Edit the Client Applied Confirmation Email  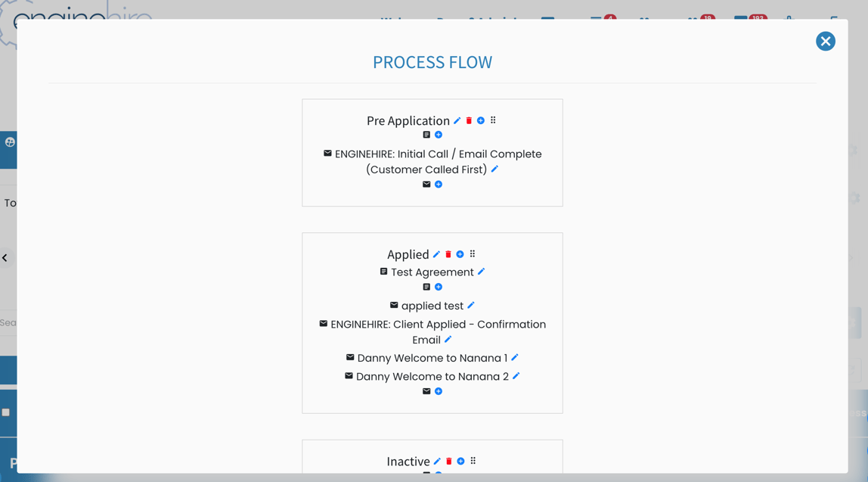point(448,340)
